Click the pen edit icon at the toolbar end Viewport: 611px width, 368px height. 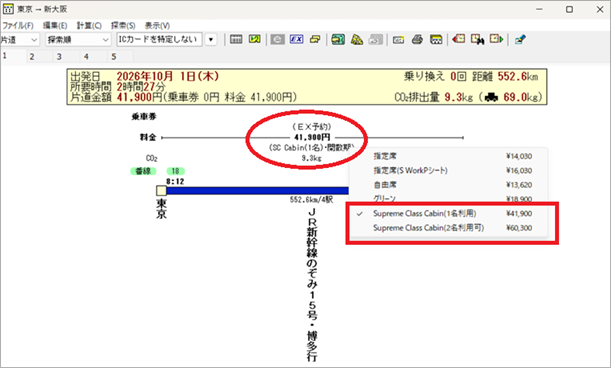pyautogui.click(x=520, y=39)
